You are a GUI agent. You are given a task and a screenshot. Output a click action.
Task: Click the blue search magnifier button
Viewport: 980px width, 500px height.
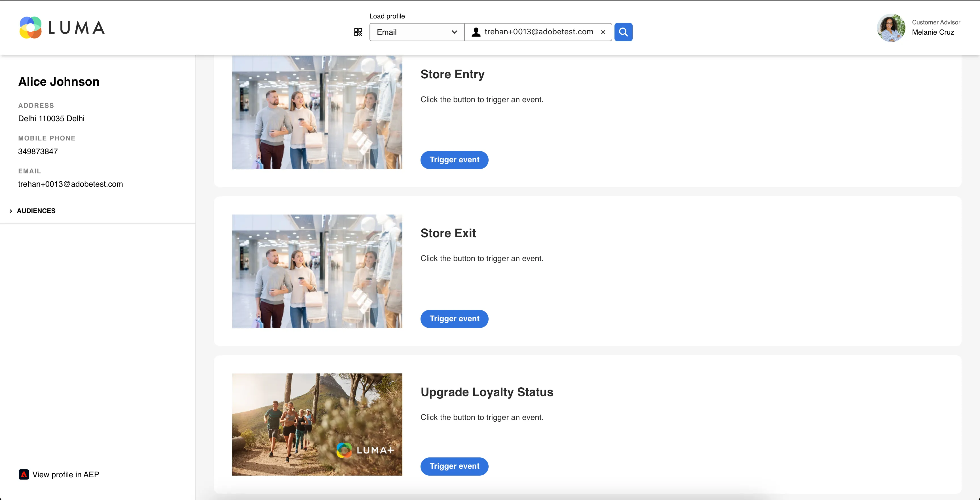pos(623,32)
